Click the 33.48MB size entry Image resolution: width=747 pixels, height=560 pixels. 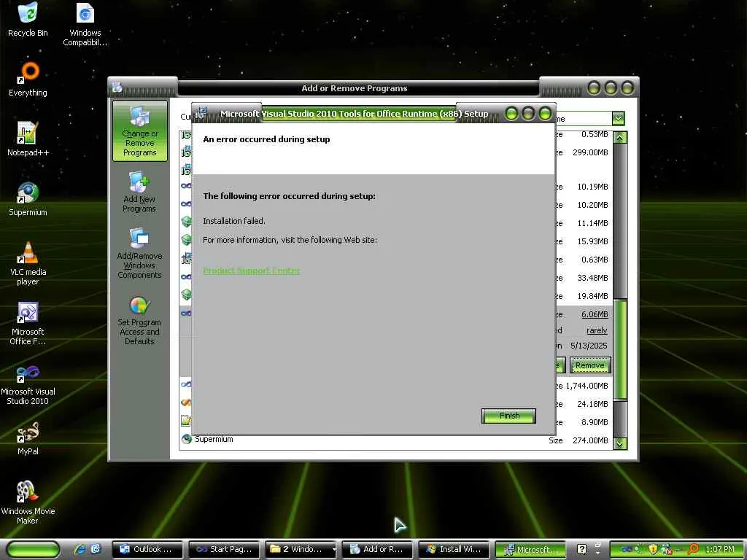tap(592, 278)
